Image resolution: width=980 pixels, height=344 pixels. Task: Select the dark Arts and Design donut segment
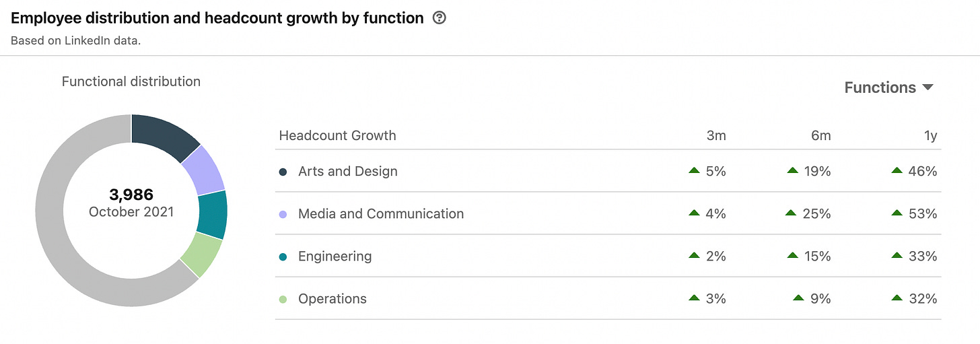[163, 136]
